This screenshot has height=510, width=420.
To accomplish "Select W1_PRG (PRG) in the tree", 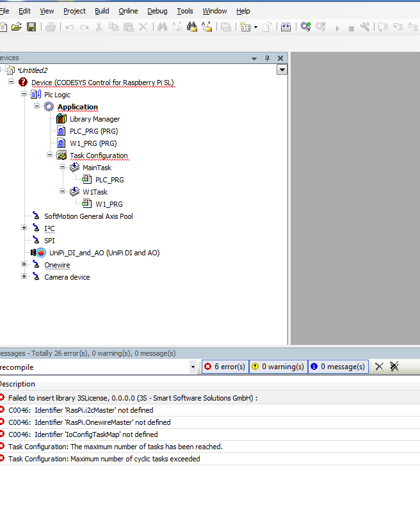I will click(x=93, y=143).
